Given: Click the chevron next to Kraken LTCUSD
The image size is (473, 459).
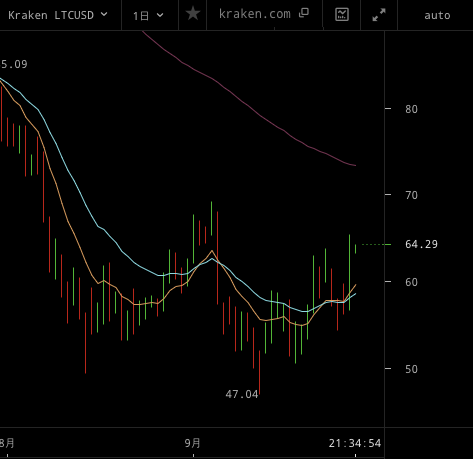Looking at the screenshot, I should [104, 14].
